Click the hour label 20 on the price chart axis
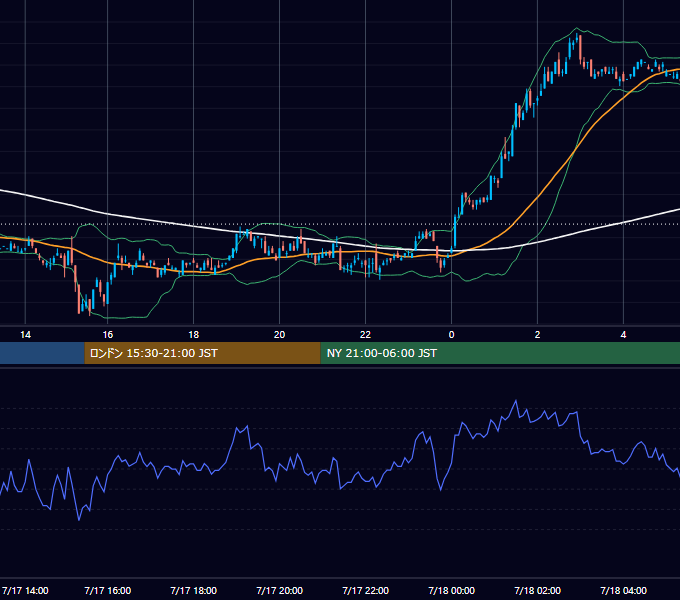 (279, 335)
